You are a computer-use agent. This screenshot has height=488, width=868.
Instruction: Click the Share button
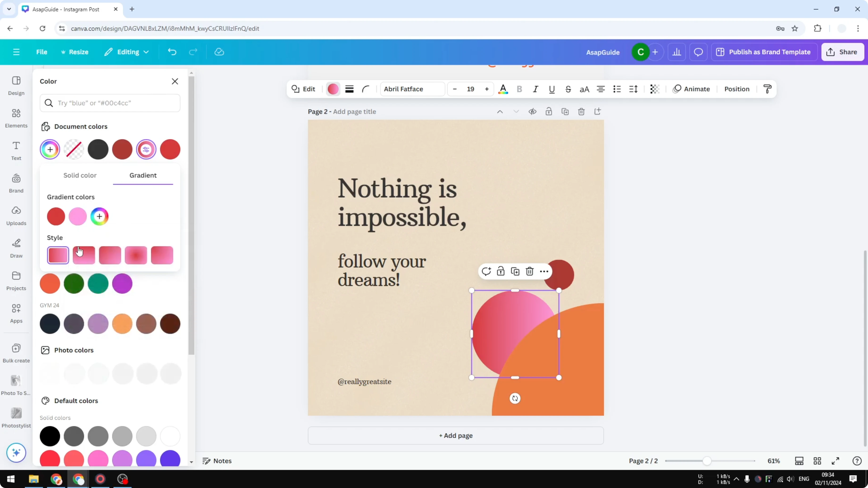pos(842,52)
